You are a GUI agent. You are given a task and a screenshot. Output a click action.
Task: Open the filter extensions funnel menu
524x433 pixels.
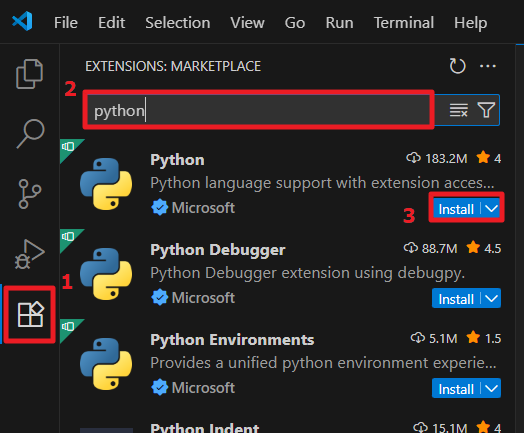tap(486, 110)
